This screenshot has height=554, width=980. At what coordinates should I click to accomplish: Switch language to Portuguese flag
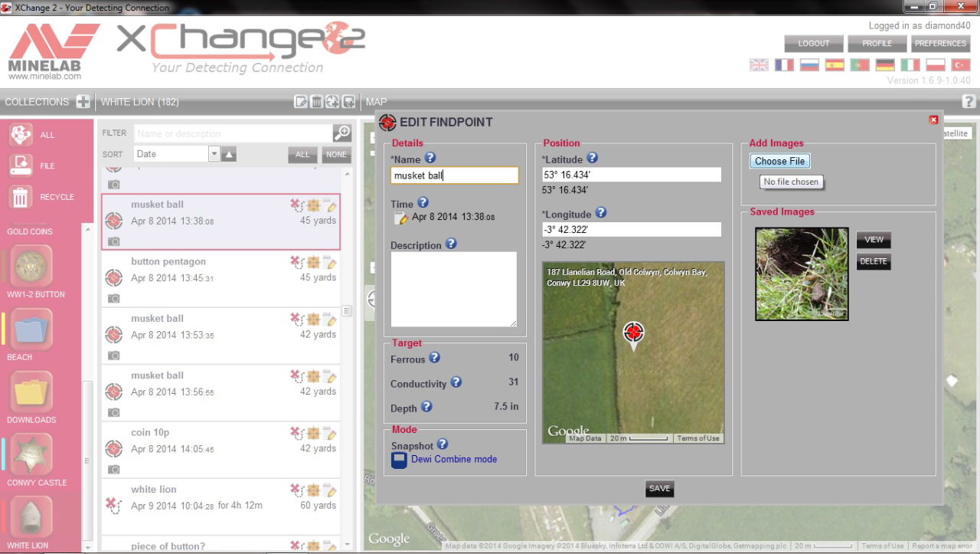coord(860,65)
